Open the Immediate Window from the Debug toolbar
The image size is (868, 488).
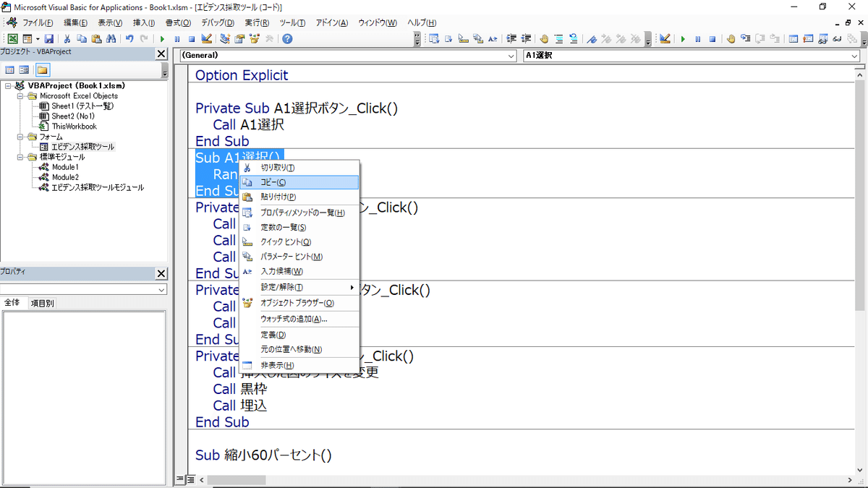click(x=808, y=38)
